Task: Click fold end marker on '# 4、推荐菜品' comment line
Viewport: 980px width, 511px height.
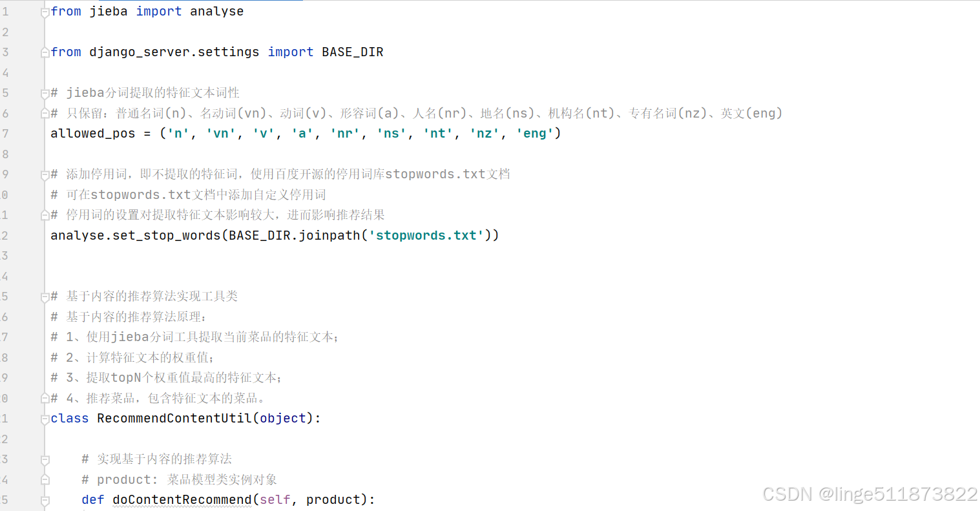Action: 45,399
